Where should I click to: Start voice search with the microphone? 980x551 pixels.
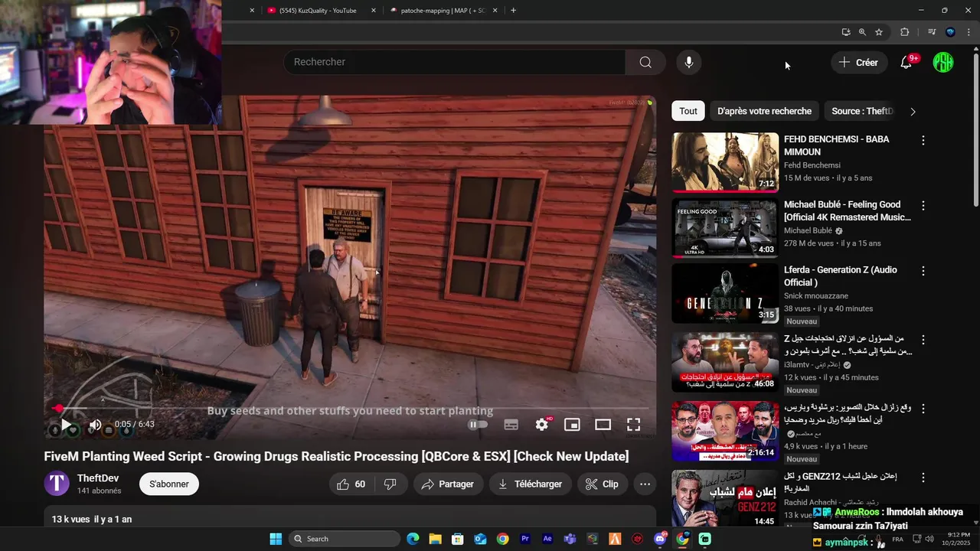tap(689, 62)
